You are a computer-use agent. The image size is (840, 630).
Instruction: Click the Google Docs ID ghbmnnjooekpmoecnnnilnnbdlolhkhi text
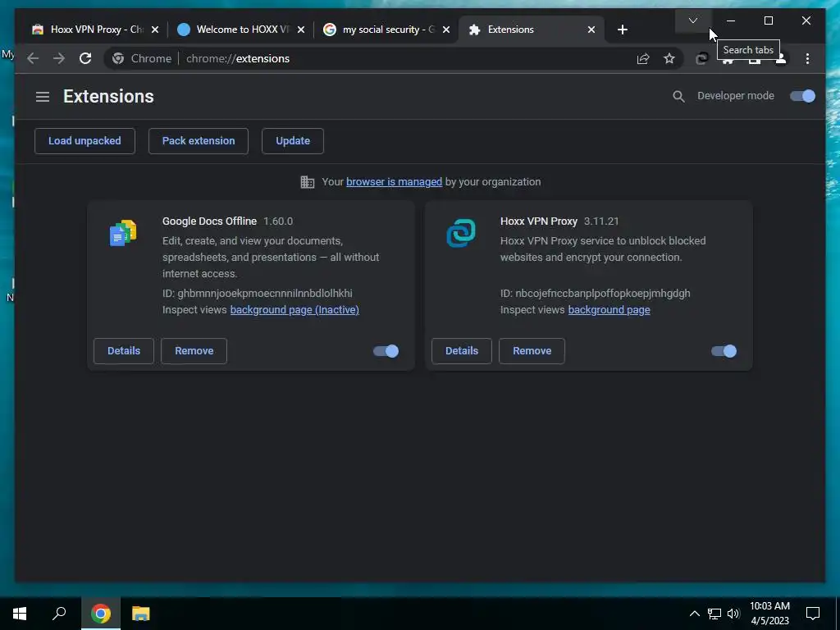257,294
